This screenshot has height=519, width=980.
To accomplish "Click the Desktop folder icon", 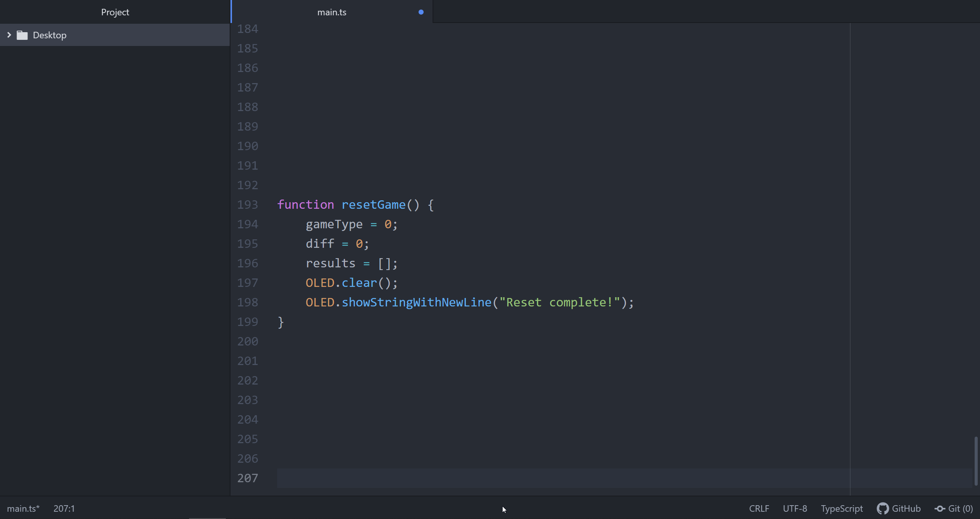I will point(22,35).
